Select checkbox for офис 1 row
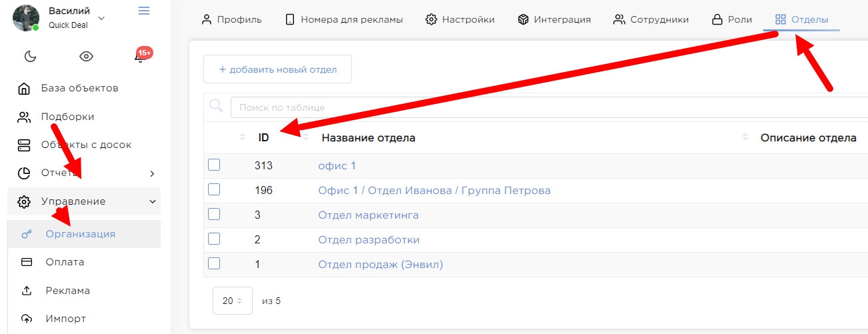 (x=214, y=165)
